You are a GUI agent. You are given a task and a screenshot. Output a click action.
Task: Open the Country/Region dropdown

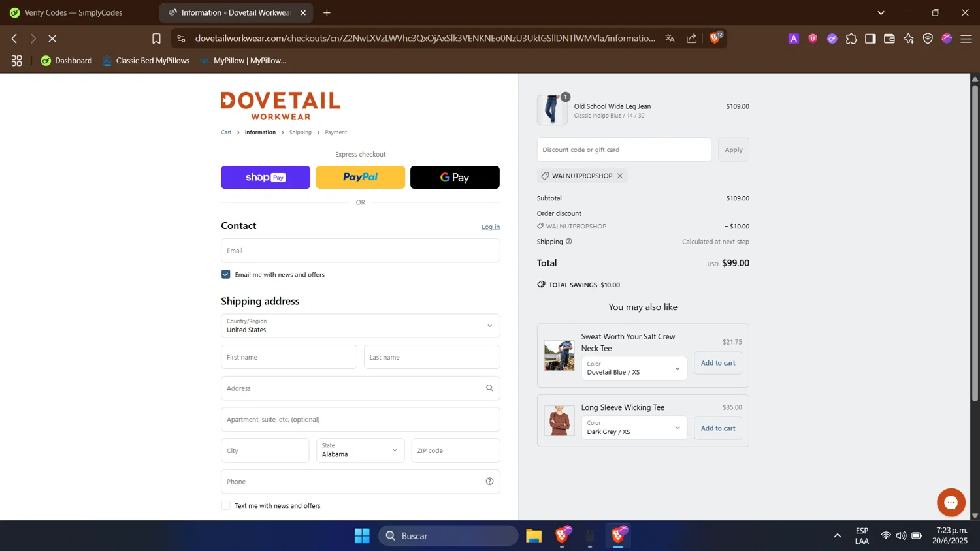pos(360,326)
